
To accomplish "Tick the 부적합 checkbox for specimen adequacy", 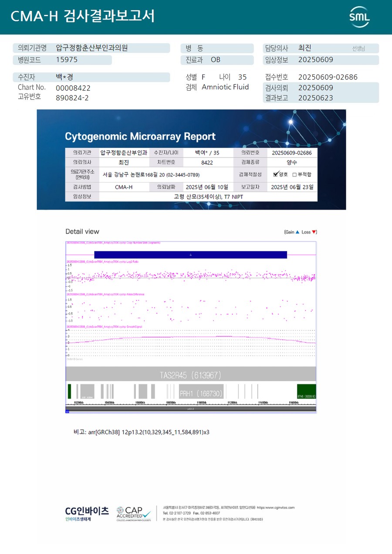I will click(x=294, y=174).
